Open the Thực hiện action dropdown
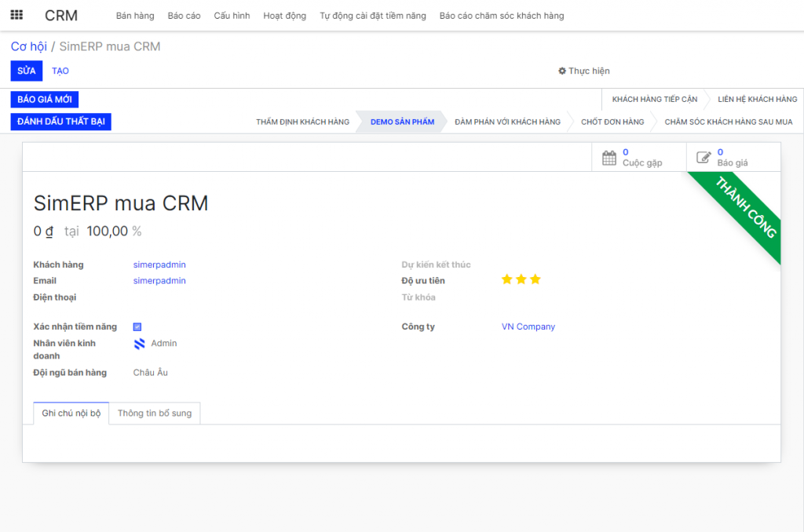This screenshot has width=804, height=532. coord(584,71)
